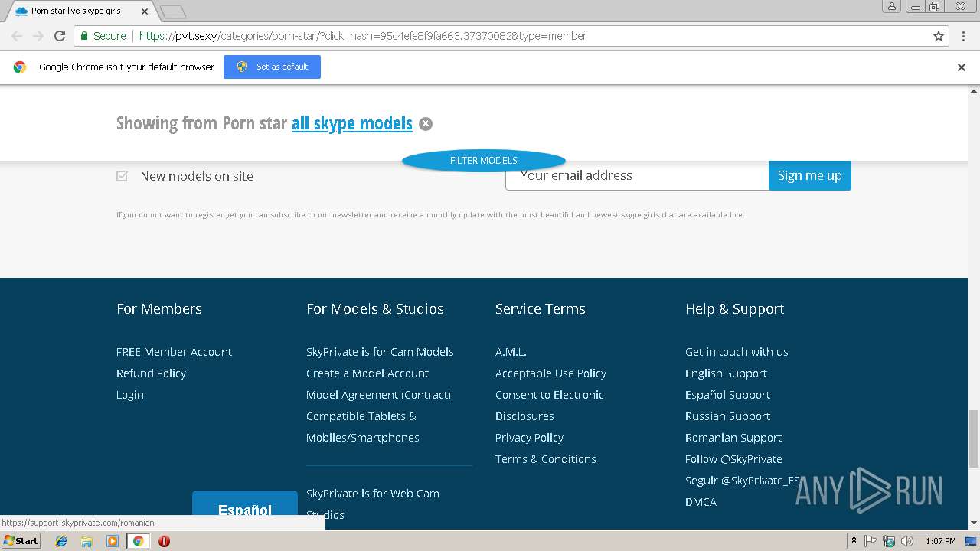The image size is (980, 551).
Task: Open the FREE Member Account link
Action: [174, 352]
